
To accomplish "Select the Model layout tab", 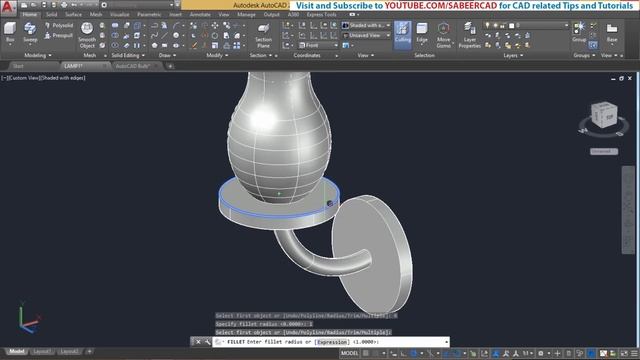I will [17, 351].
